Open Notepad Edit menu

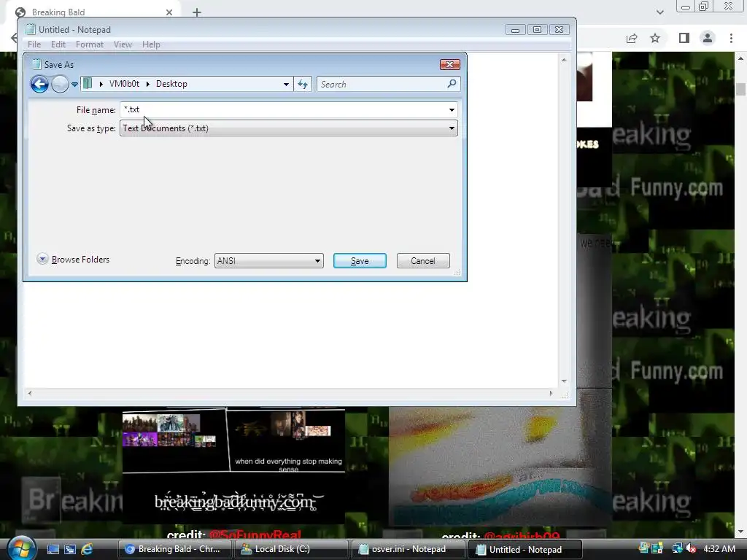58,44
